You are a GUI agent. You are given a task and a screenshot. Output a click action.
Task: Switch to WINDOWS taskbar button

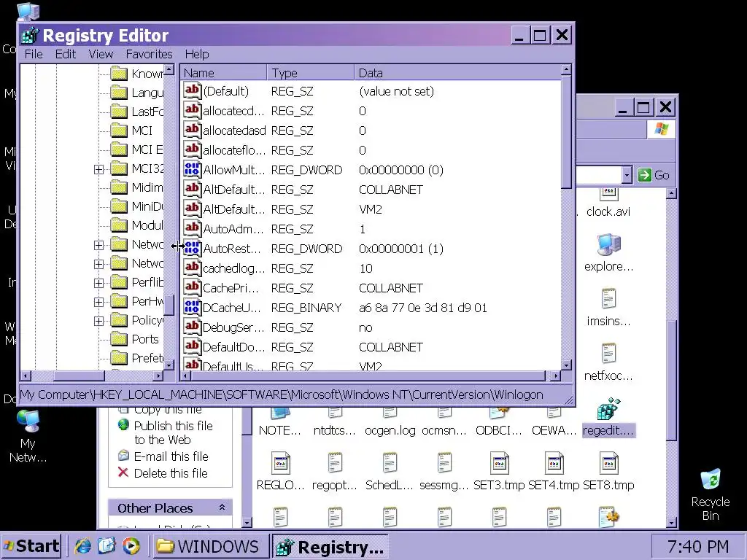click(x=209, y=546)
